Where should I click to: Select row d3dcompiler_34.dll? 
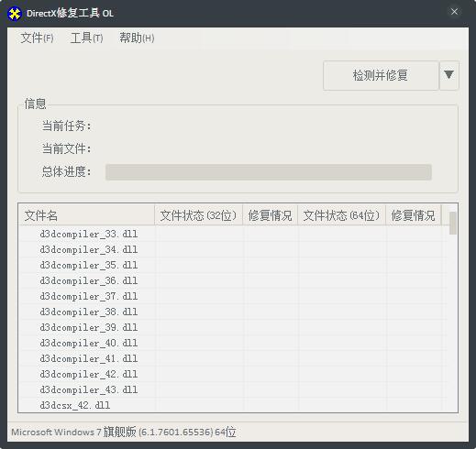pos(233,249)
